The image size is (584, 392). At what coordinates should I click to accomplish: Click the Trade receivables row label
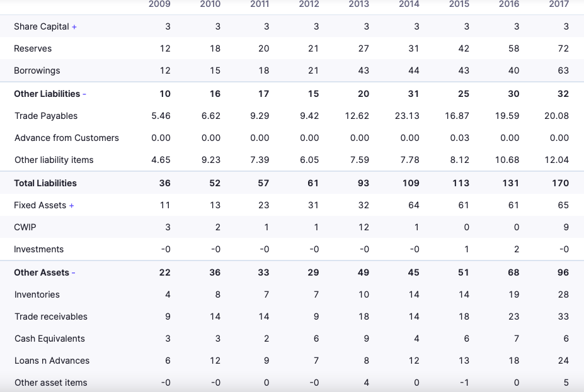tap(51, 316)
